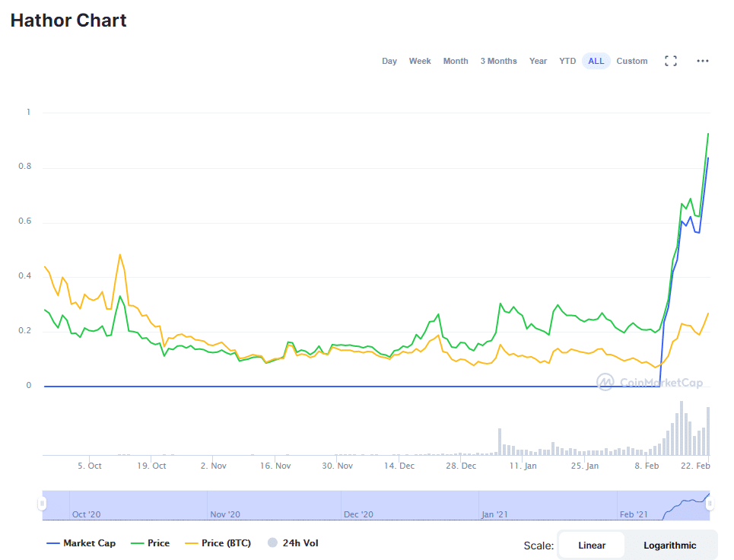The height and width of the screenshot is (560, 734).
Task: Select the 3 Months range
Action: [498, 61]
